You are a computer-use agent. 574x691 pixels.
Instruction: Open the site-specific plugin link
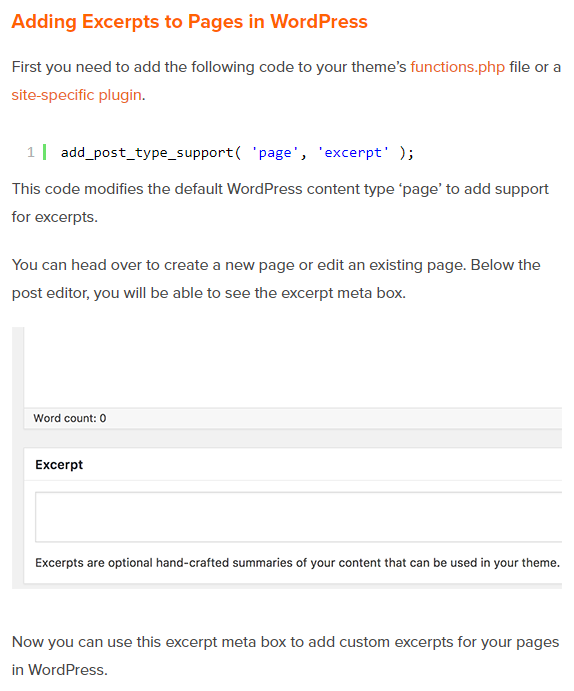[77, 95]
